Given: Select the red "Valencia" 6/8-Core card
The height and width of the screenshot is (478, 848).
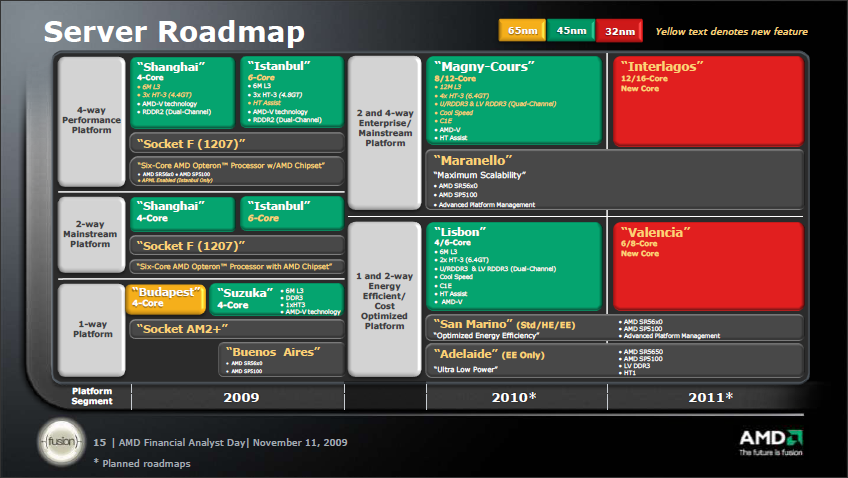Looking at the screenshot, I should 708,267.
